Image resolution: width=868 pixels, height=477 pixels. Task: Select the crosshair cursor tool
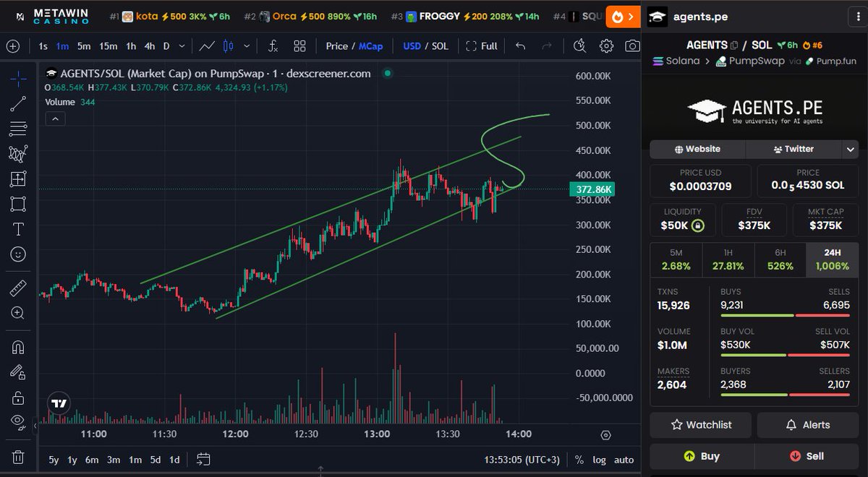[x=18, y=78]
